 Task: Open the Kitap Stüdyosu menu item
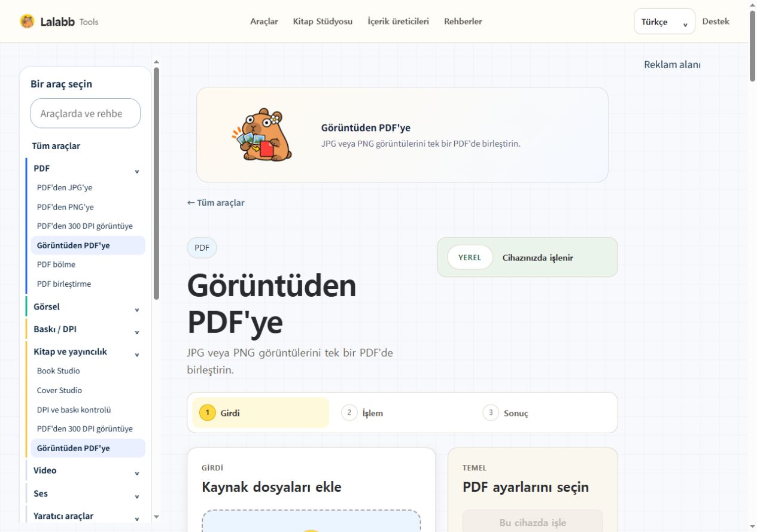tap(323, 22)
